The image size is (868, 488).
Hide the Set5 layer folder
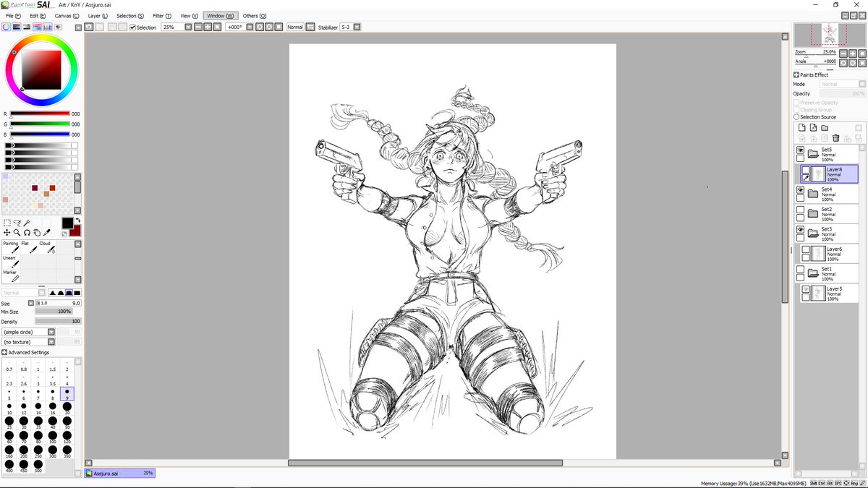[x=800, y=150]
